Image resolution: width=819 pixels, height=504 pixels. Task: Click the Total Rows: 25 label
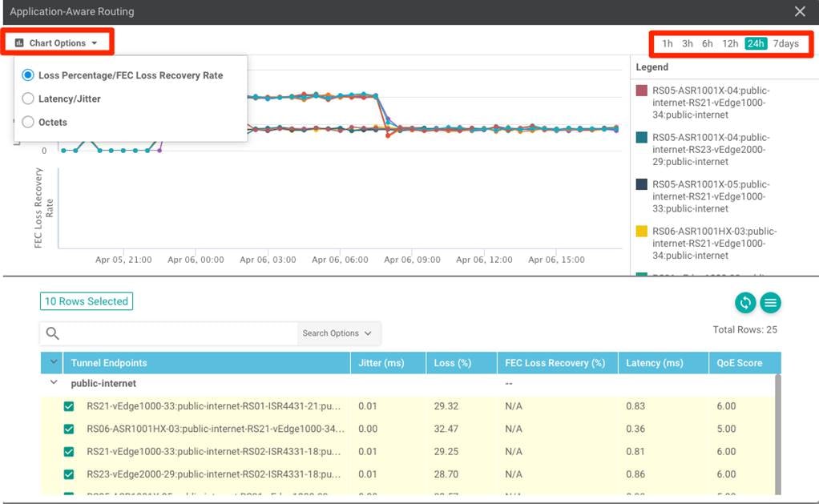click(744, 329)
